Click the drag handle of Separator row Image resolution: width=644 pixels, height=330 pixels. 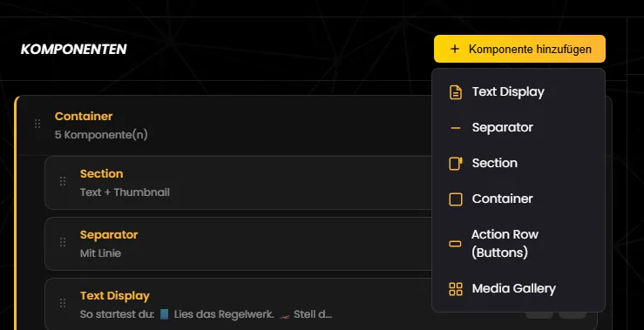tap(63, 242)
